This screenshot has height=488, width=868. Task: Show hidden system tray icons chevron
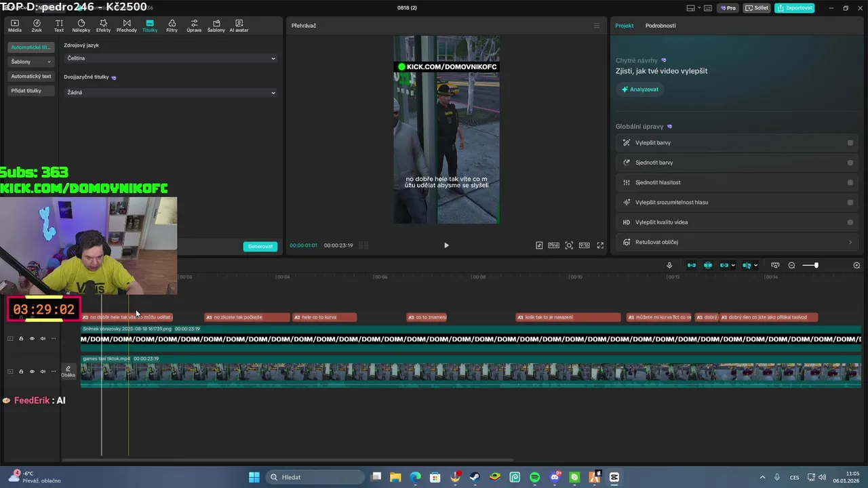tap(762, 477)
